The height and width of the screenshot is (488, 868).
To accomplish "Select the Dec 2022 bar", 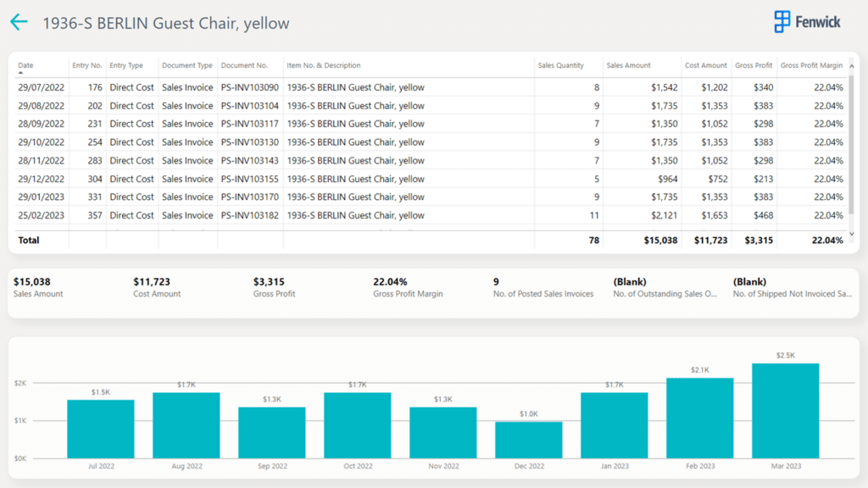I will pos(528,440).
